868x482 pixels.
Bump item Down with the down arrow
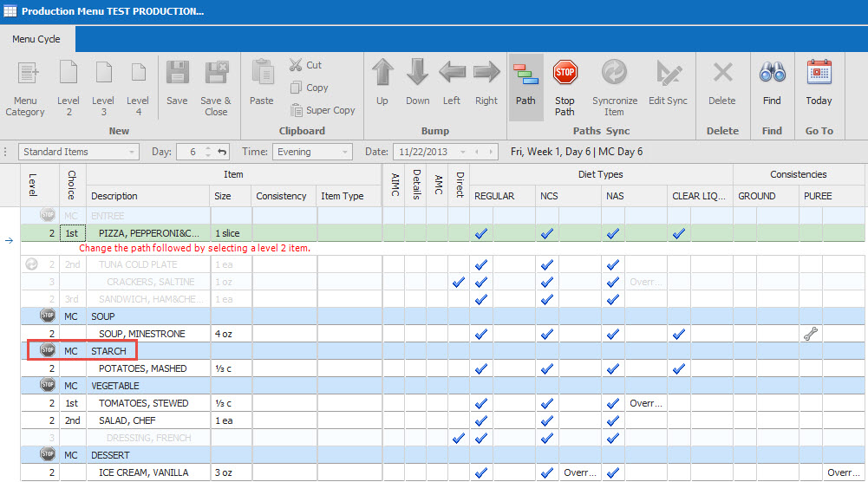click(x=417, y=74)
